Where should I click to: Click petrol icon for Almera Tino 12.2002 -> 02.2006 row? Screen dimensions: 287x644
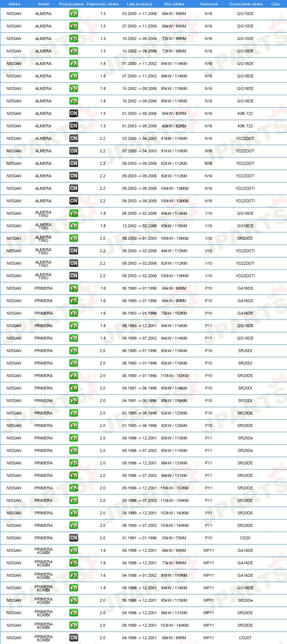coord(74,226)
